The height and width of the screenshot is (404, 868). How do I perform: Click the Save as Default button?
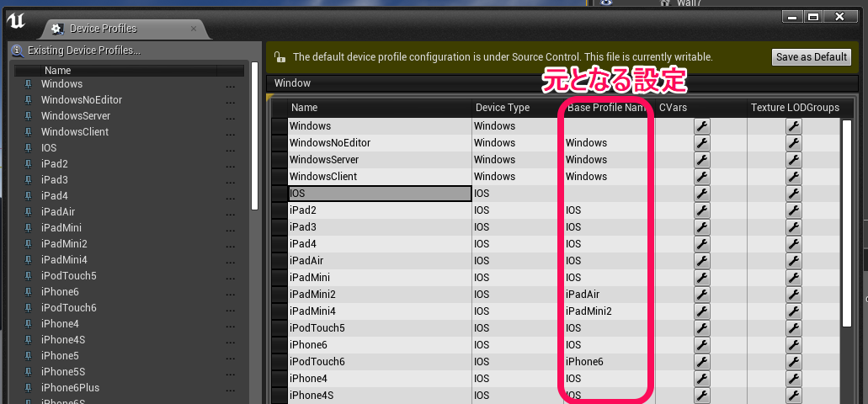pos(812,57)
